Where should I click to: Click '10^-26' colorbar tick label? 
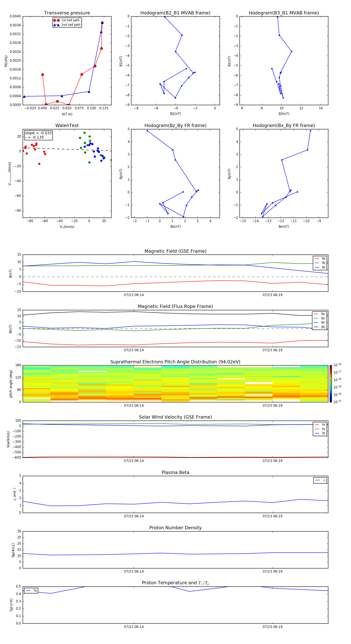click(337, 365)
